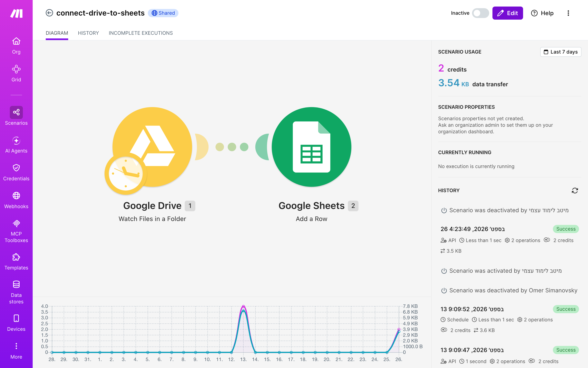This screenshot has height=368, width=588.
Task: Open MCP Toolboxes in the sidebar
Action: pyautogui.click(x=16, y=231)
